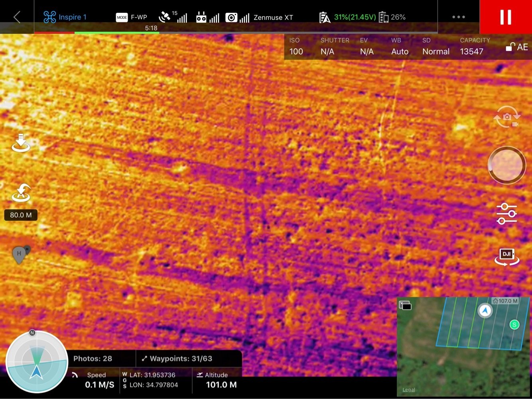The height and width of the screenshot is (399, 532).
Task: Swap map and camera view
Action: point(405,305)
